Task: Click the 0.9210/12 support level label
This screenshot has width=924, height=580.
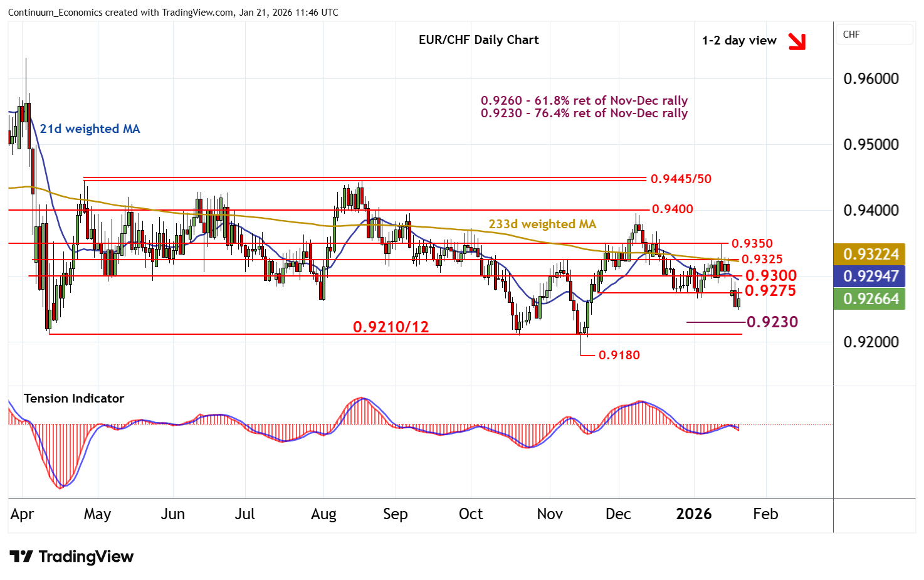Action: (x=391, y=327)
